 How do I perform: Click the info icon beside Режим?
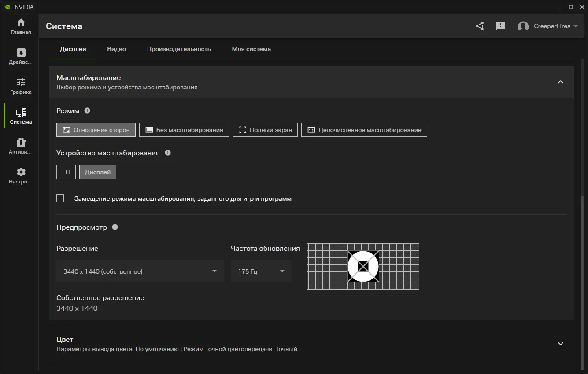[87, 110]
